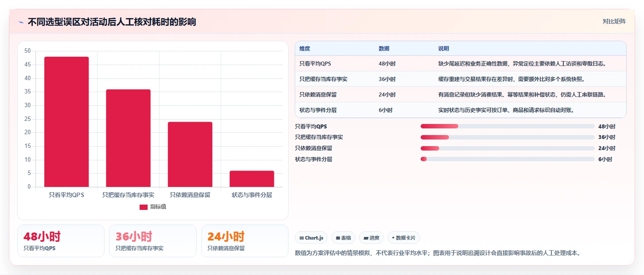Click y-axis tick label 50
644x275 pixels.
click(x=27, y=51)
